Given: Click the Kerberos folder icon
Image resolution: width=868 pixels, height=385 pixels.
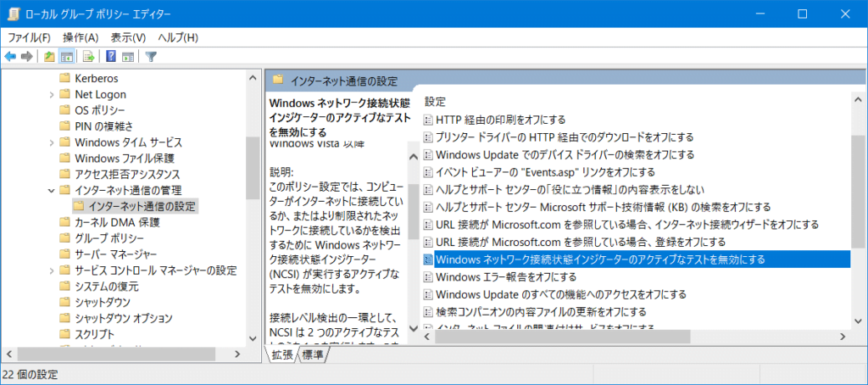Looking at the screenshot, I should click(64, 78).
